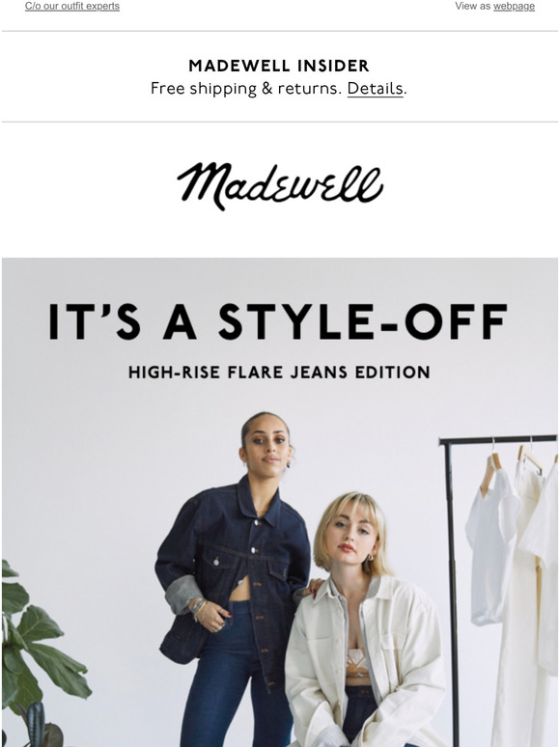The image size is (560, 747).
Task: Select the 'MADEWELL INSIDER' heading
Action: 279,66
